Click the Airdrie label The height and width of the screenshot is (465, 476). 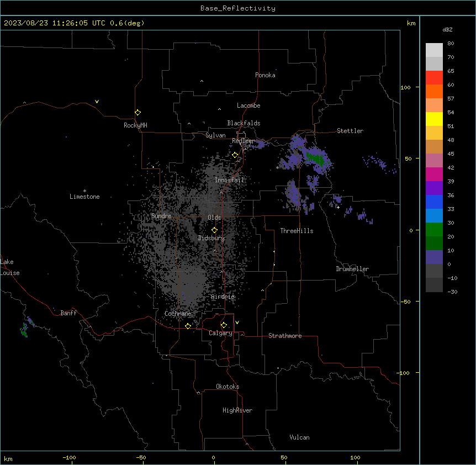click(x=223, y=297)
